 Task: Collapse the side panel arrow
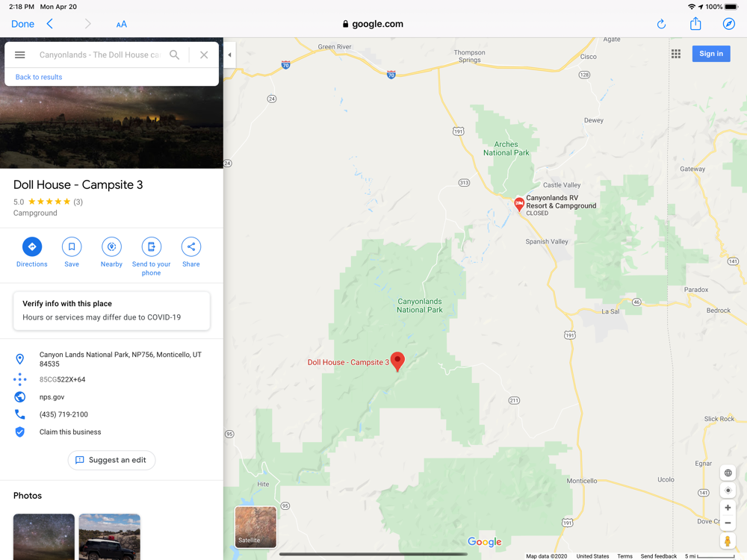pyautogui.click(x=229, y=55)
